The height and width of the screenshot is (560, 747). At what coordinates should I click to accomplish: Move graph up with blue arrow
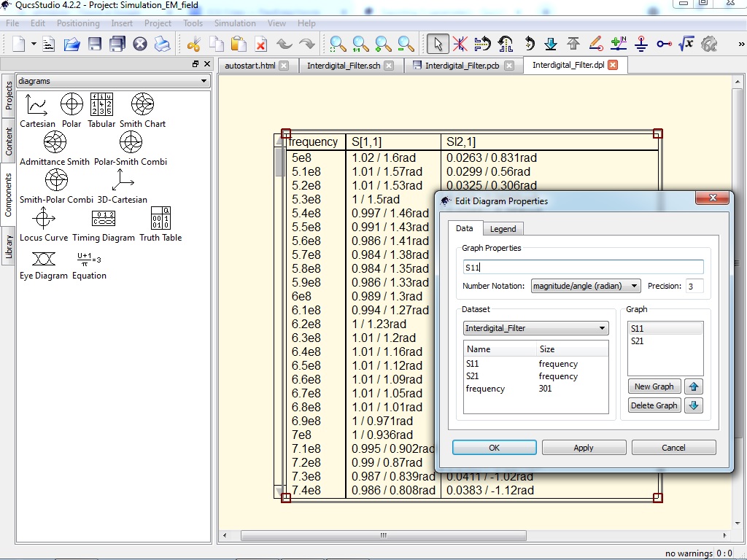pyautogui.click(x=694, y=386)
